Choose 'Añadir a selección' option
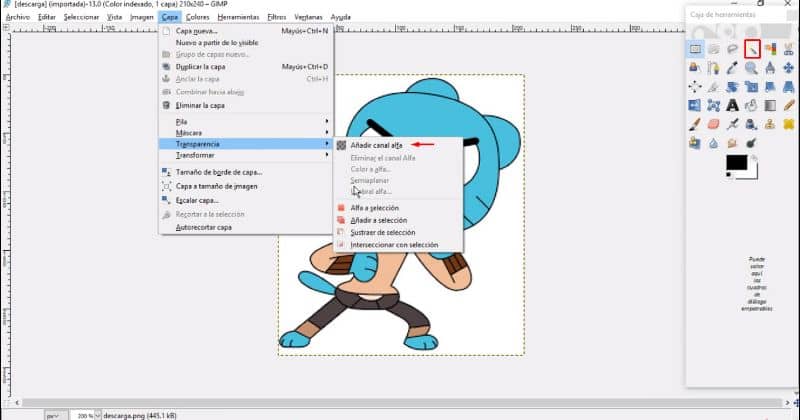The image size is (800, 420). (x=379, y=220)
